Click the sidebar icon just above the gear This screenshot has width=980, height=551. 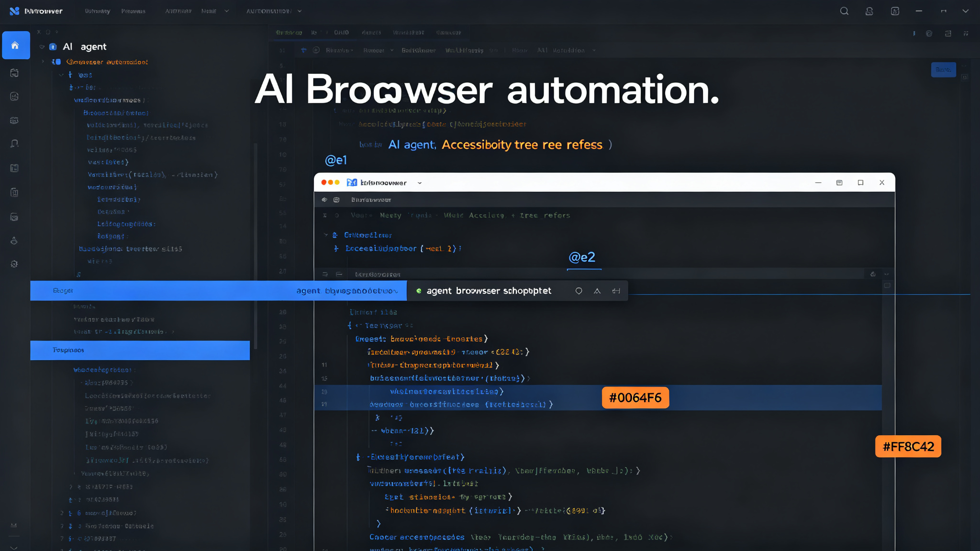(14, 241)
